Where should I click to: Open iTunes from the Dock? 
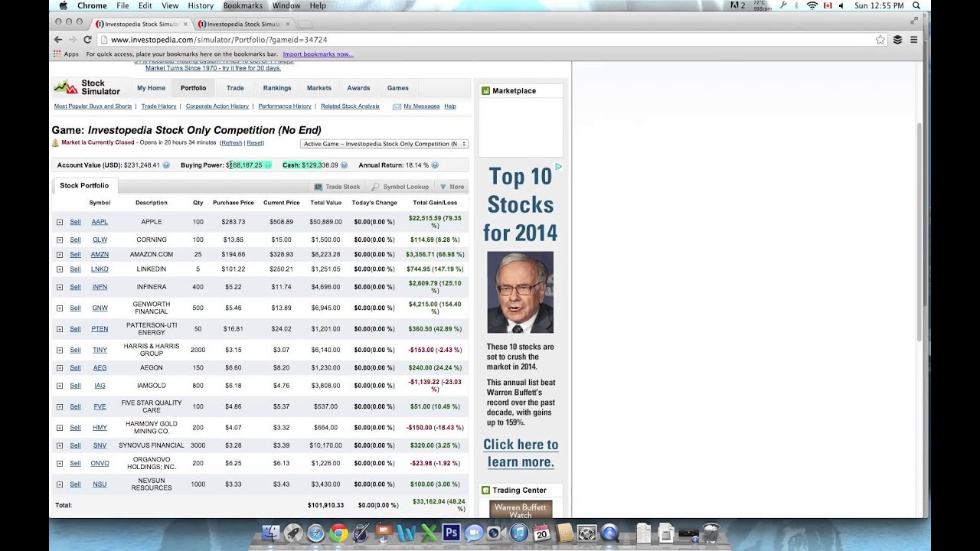click(x=518, y=533)
